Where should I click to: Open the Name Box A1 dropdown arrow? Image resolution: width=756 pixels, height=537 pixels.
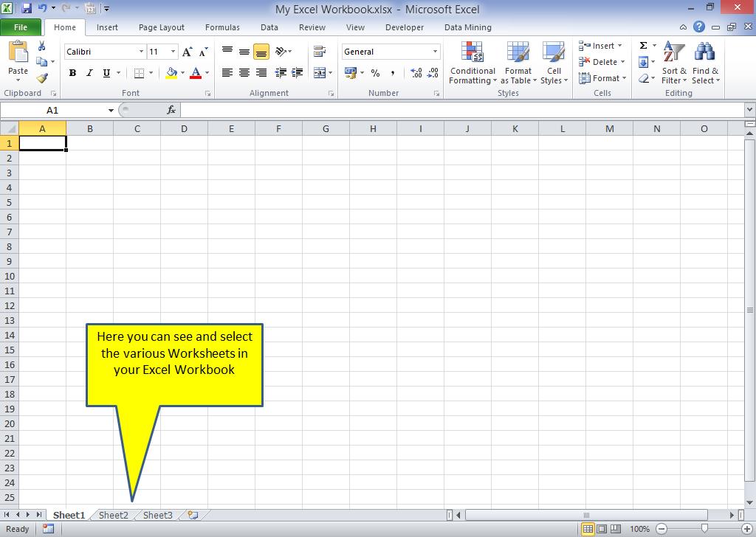tap(111, 111)
